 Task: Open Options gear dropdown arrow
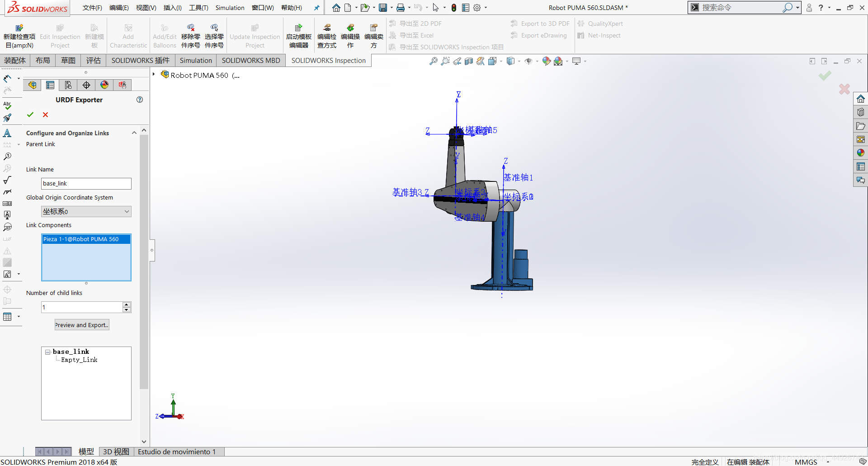[x=486, y=8]
